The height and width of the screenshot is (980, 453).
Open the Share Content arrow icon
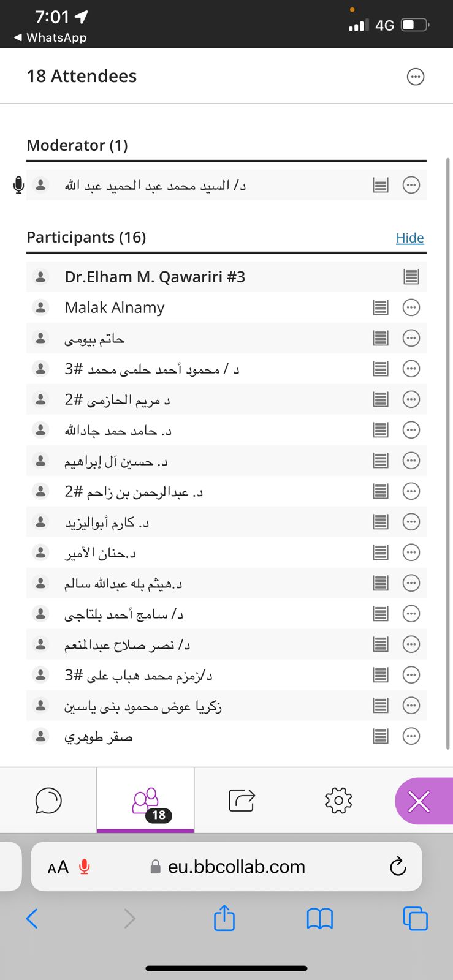coord(242,800)
